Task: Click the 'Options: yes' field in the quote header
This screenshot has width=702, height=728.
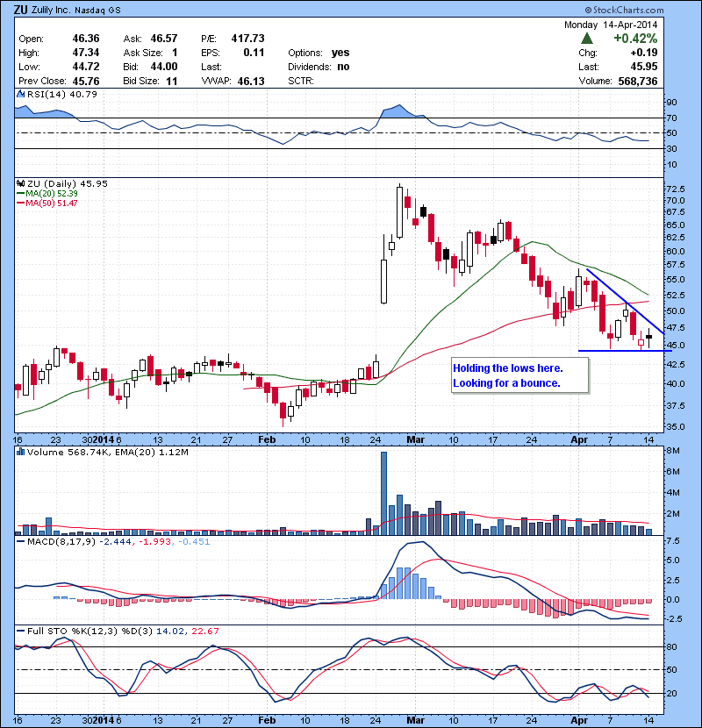Action: pyautogui.click(x=319, y=53)
